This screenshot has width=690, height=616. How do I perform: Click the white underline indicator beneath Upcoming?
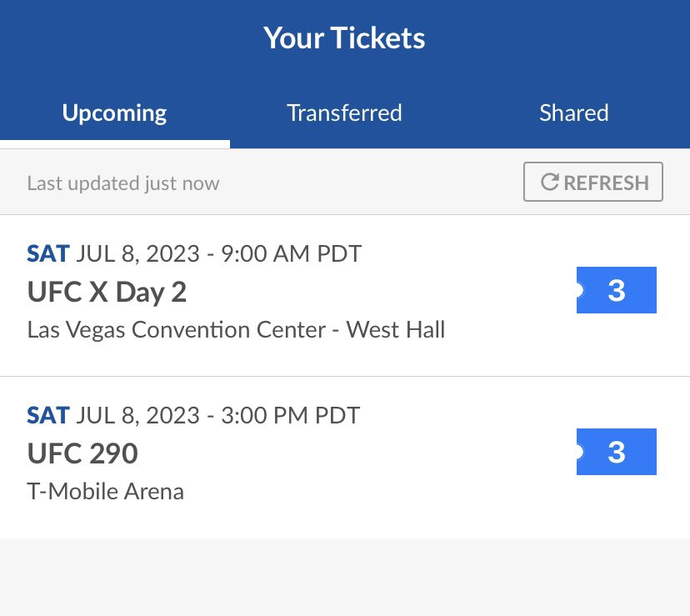(x=115, y=144)
